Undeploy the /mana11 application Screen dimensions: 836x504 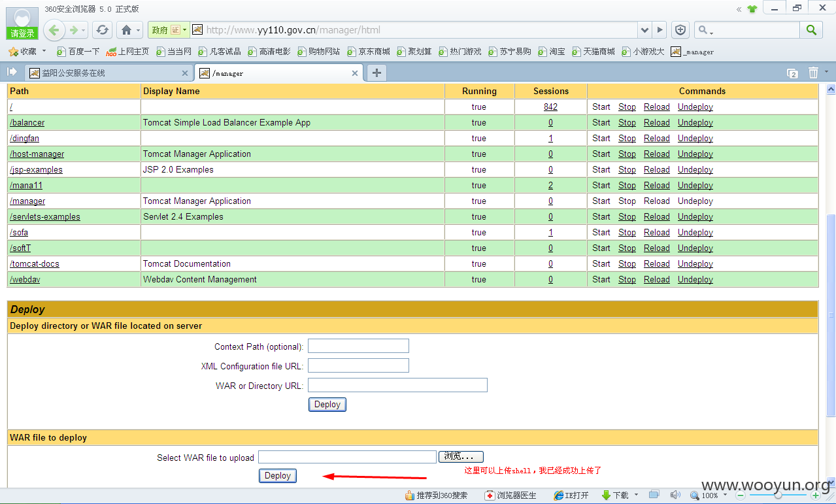(x=695, y=186)
